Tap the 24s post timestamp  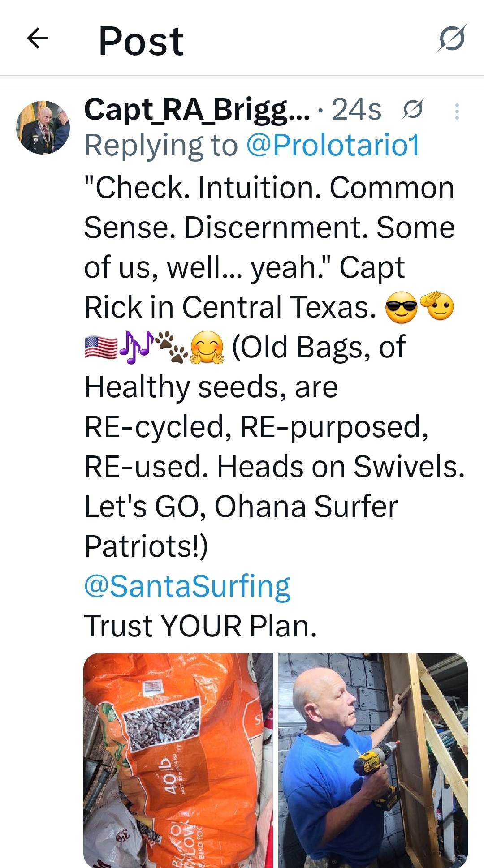tap(356, 110)
